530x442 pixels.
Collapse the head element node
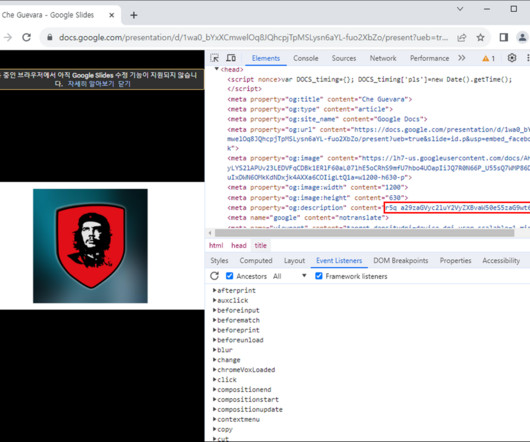point(217,69)
